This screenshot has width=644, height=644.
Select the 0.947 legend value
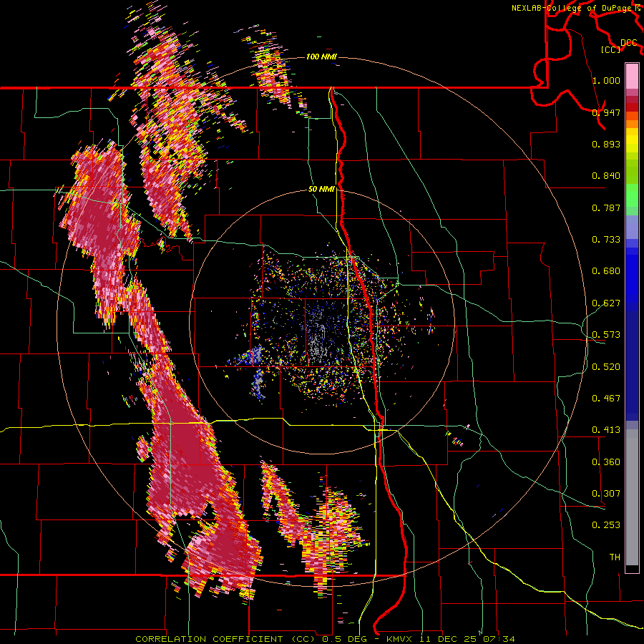click(x=606, y=112)
